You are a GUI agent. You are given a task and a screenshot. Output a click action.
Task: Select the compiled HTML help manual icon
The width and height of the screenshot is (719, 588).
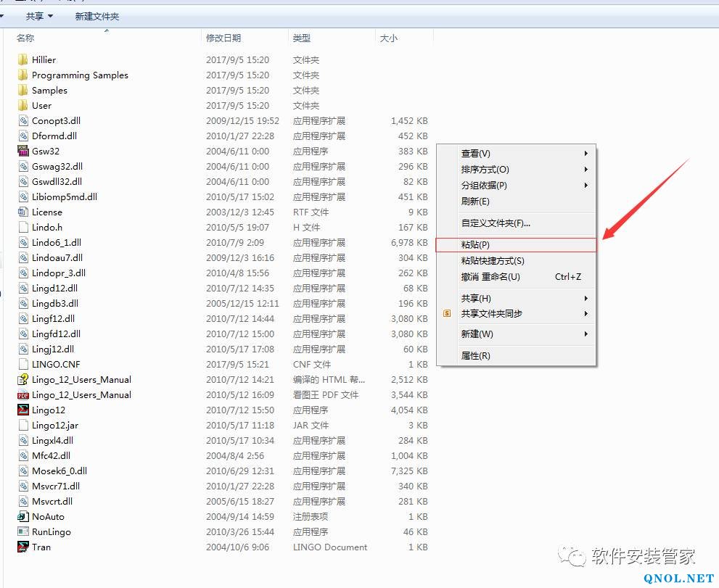23,380
